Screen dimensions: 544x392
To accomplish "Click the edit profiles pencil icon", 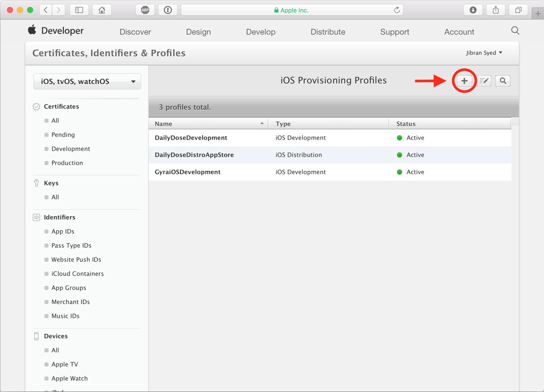I will (x=484, y=81).
